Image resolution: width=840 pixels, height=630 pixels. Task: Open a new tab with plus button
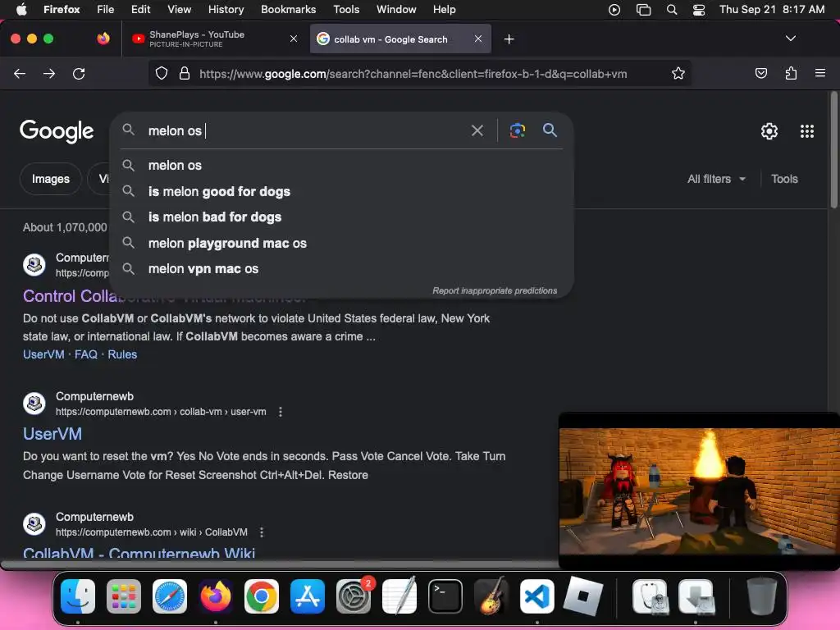coord(509,39)
